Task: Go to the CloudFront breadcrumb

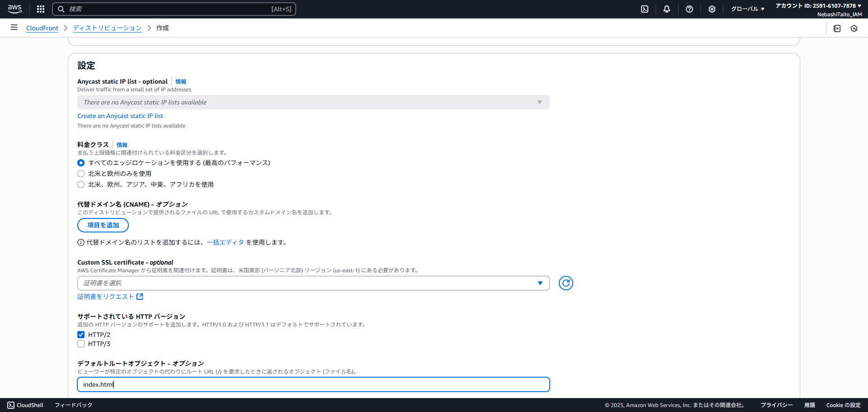Action: click(42, 28)
